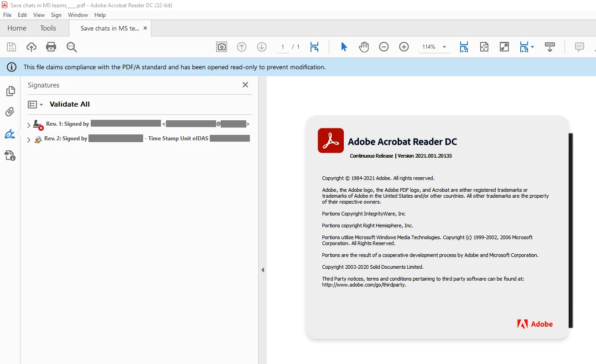596x364 pixels.
Task: Open the Standards panel icon
Action: coord(10,156)
